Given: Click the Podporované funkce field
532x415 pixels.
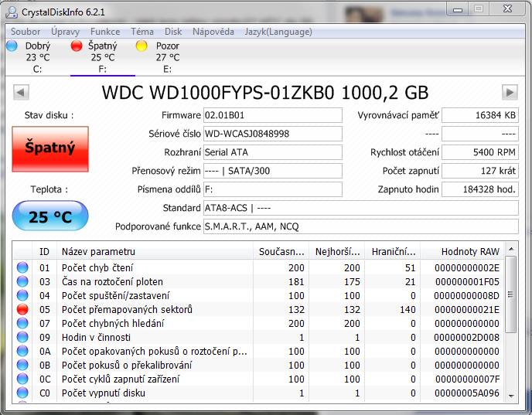Looking at the screenshot, I should (x=361, y=226).
